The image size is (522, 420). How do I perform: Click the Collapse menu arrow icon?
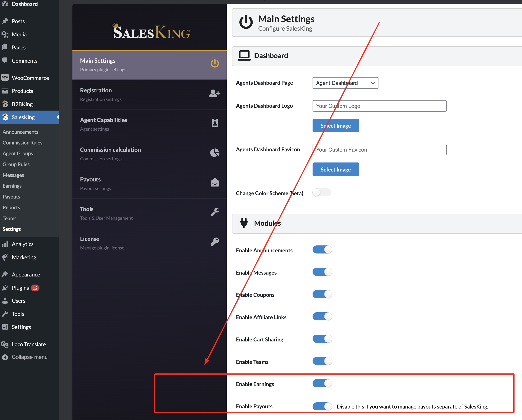[x=5, y=357]
